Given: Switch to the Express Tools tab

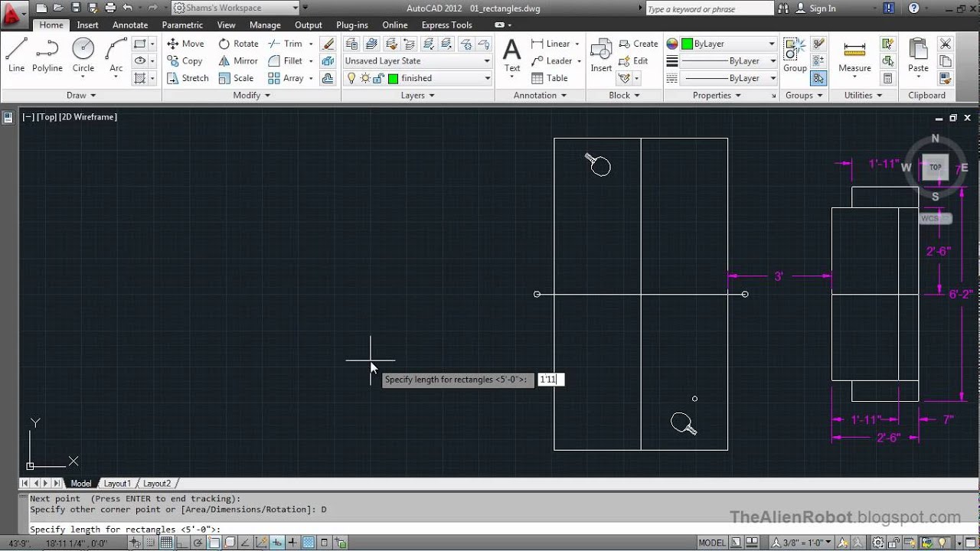Looking at the screenshot, I should tap(446, 25).
